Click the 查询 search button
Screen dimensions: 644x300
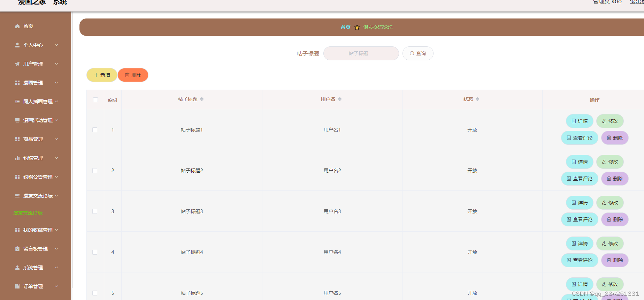418,53
